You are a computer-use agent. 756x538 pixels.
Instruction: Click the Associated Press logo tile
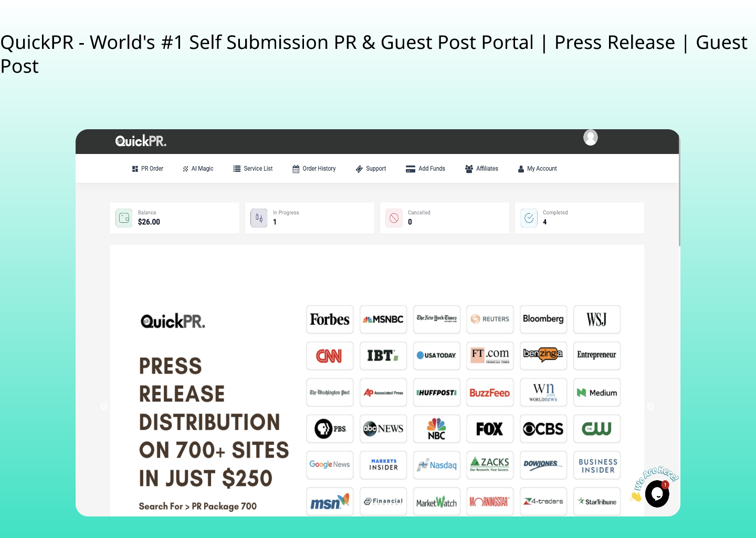383,392
